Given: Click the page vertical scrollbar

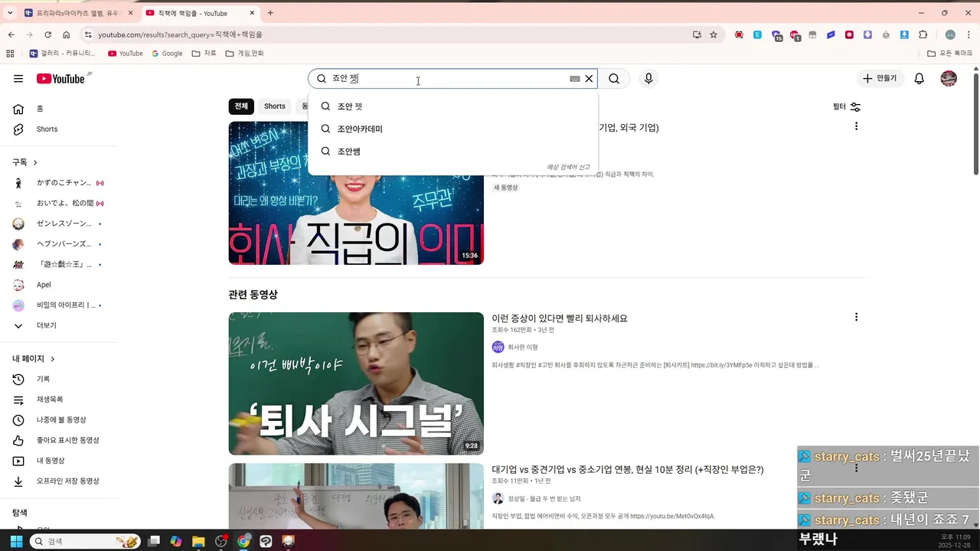Looking at the screenshot, I should coord(975,122).
